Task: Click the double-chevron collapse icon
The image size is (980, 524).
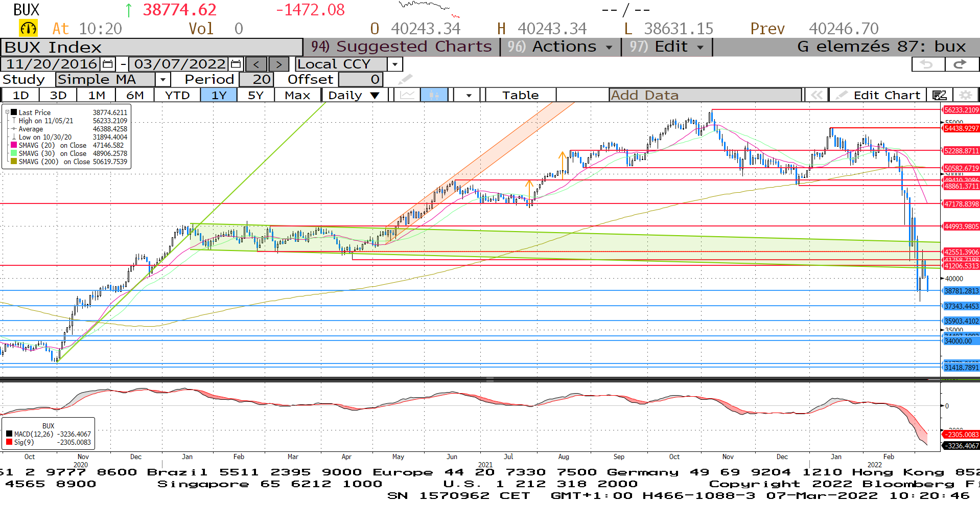Action: pyautogui.click(x=816, y=95)
